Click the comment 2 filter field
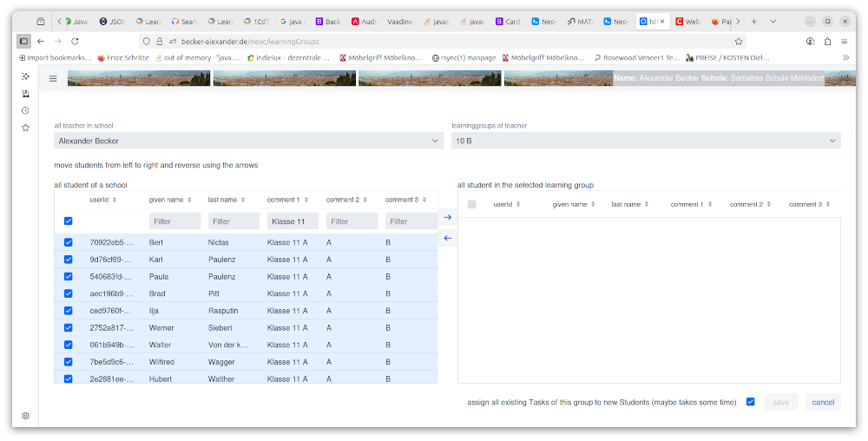Screen dimensions: 868x441 coord(352,221)
